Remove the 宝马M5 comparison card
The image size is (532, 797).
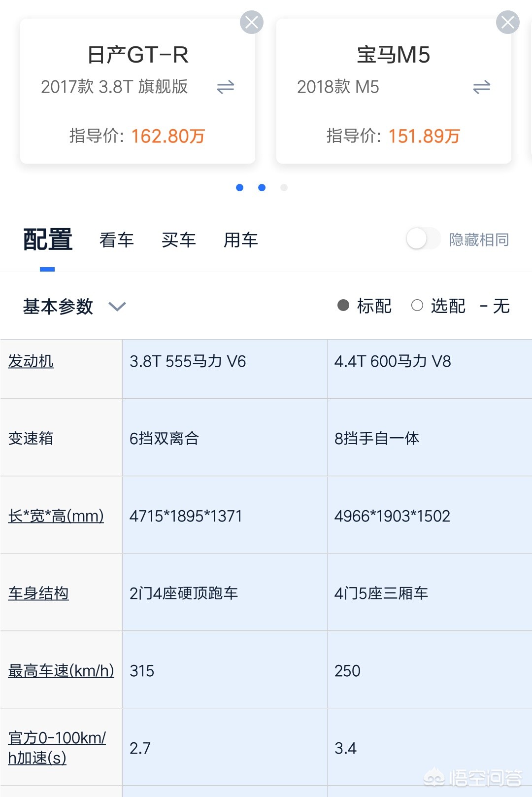coord(508,22)
